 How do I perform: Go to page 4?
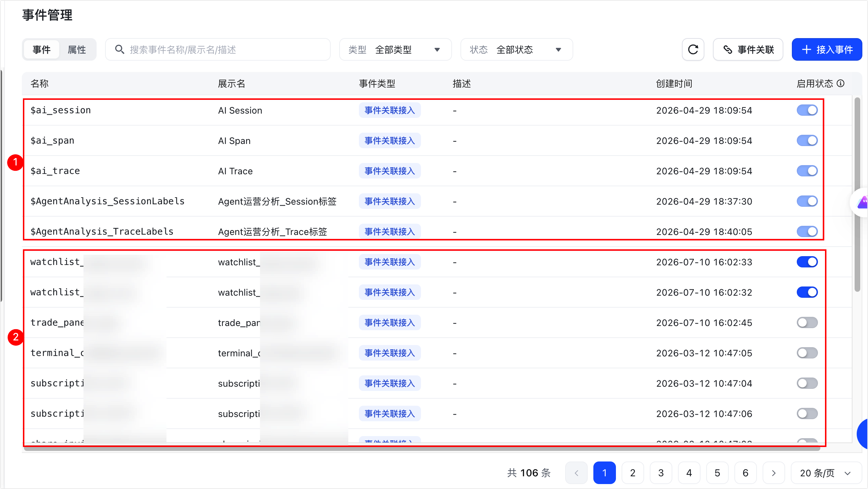(x=689, y=473)
